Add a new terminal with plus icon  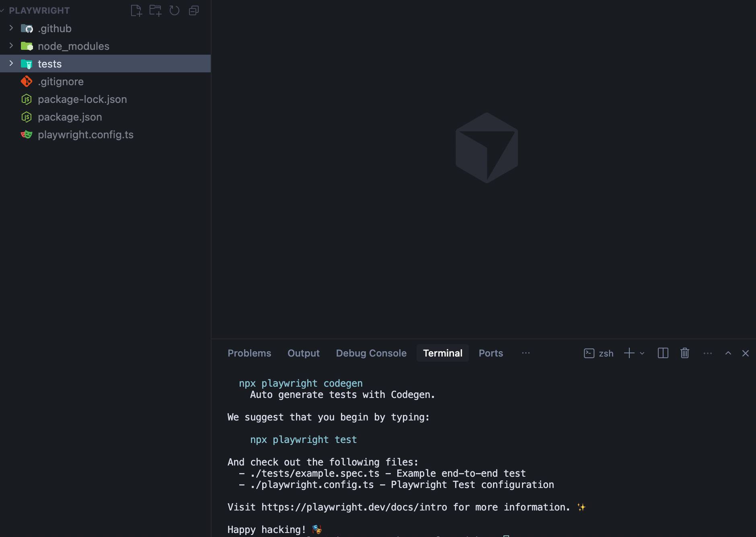pyautogui.click(x=629, y=353)
